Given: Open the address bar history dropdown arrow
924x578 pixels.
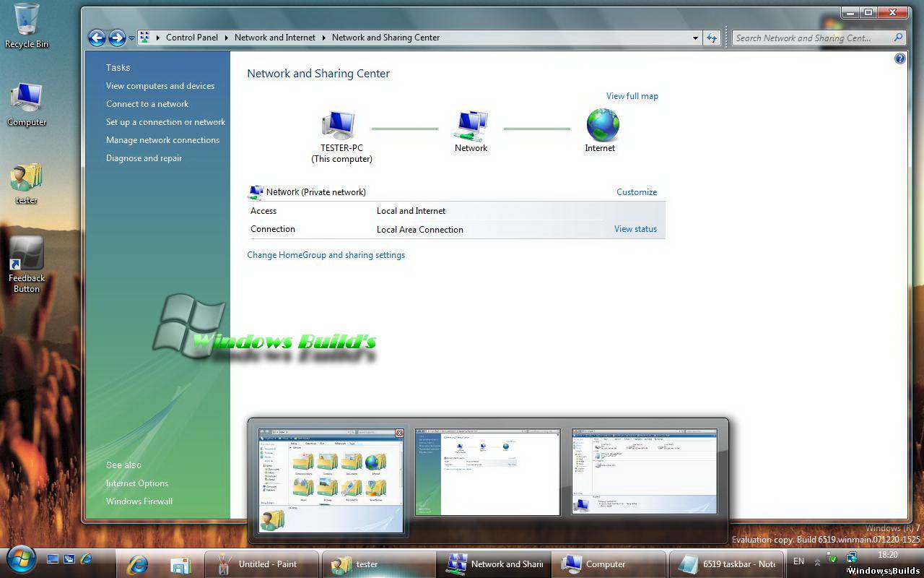Looking at the screenshot, I should (695, 38).
